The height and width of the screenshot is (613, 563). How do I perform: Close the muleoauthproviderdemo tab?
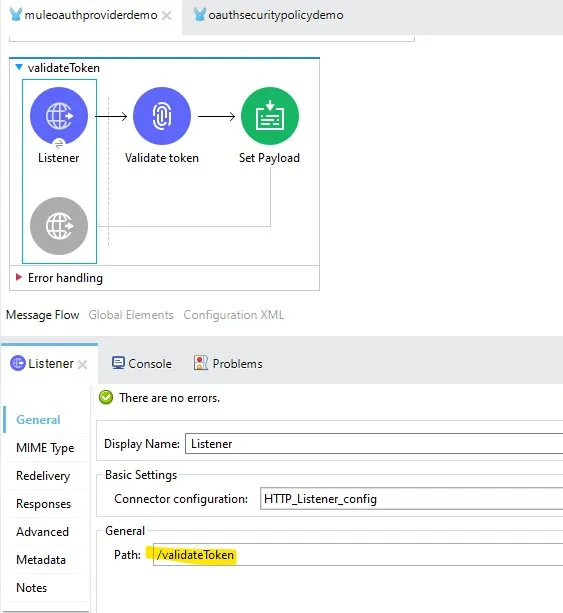click(167, 16)
